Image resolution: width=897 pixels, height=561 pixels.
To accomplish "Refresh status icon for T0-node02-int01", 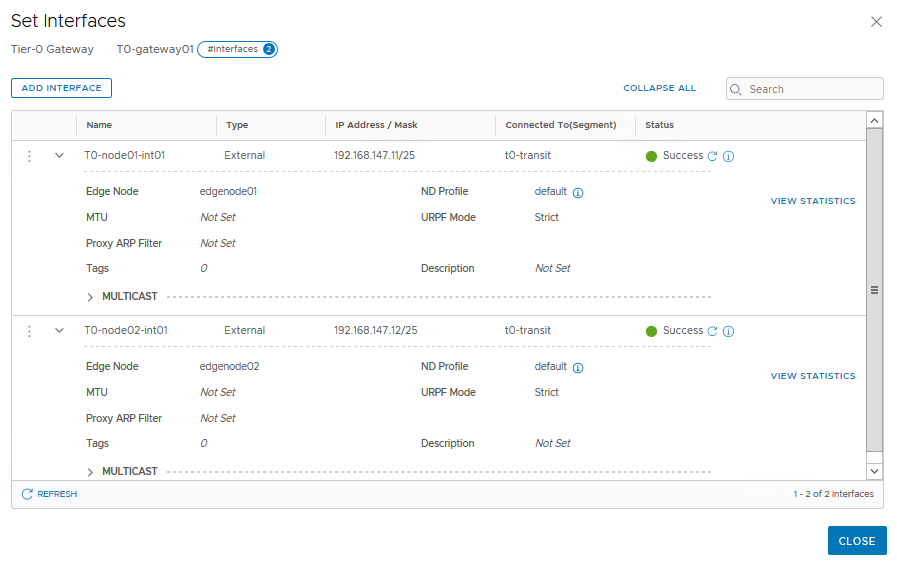I will [713, 331].
